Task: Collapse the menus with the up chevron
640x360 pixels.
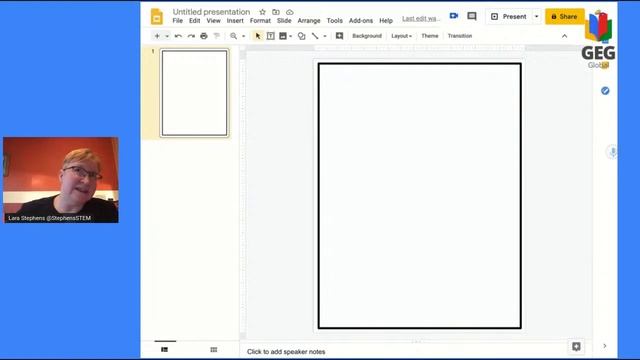Action: click(564, 36)
